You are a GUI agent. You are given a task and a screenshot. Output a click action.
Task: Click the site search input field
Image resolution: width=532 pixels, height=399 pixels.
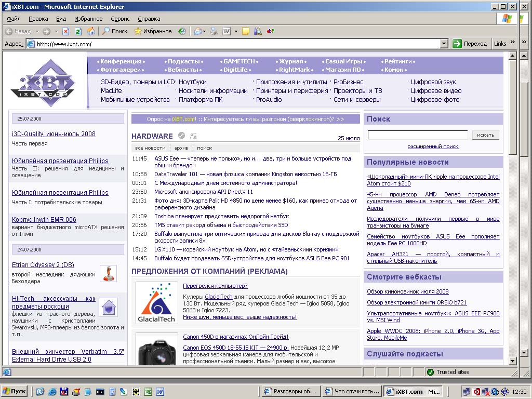[x=418, y=135]
